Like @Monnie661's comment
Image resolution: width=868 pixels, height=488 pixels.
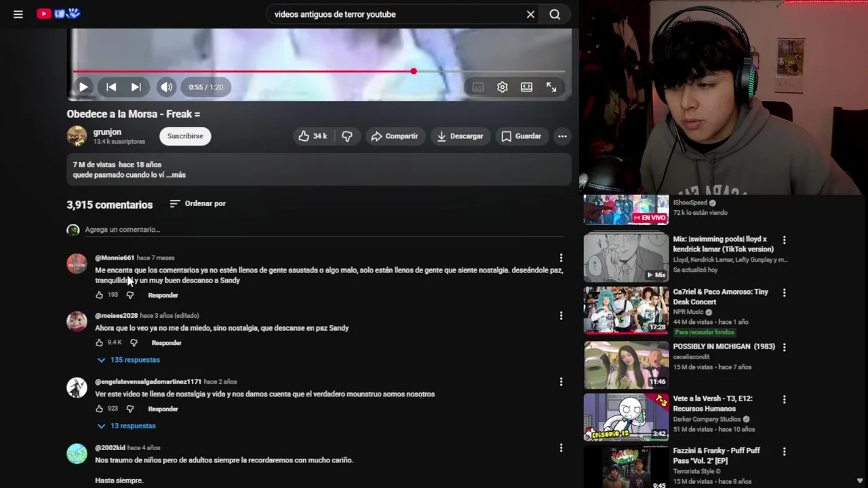(x=99, y=296)
